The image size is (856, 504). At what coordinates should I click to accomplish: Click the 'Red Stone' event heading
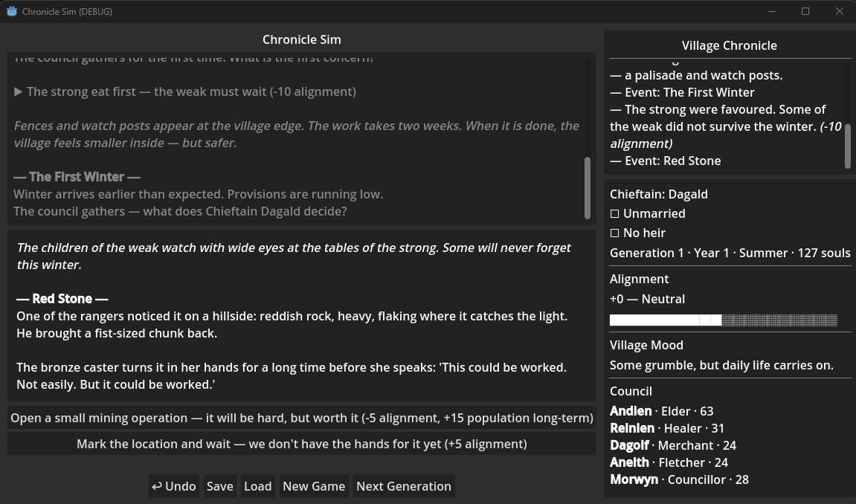[62, 299]
